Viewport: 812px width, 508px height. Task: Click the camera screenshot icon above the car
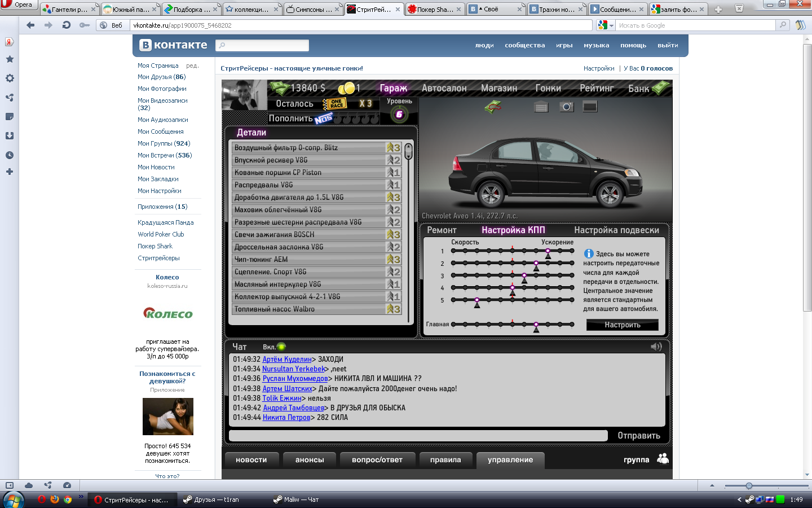tap(566, 107)
